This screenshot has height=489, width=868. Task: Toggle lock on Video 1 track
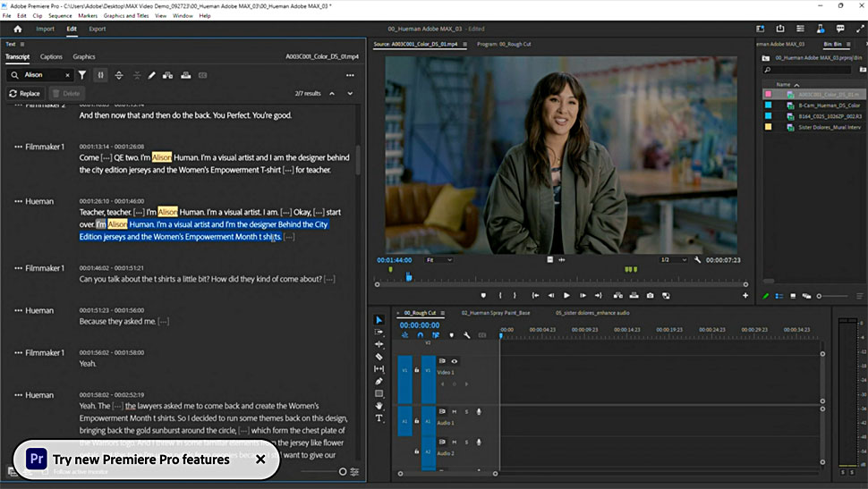(x=417, y=370)
